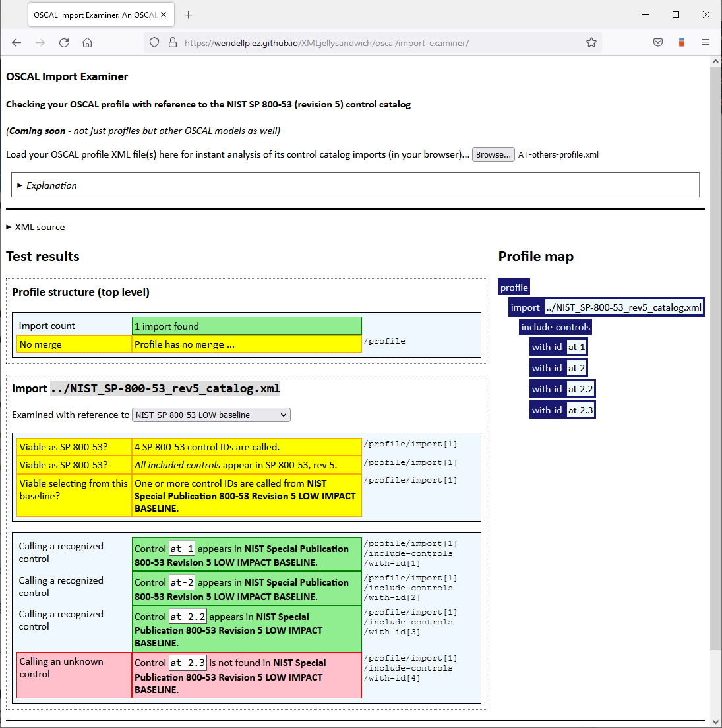Image resolution: width=722 pixels, height=728 pixels.
Task: Select the OSCAL Import Examiner tab
Action: (101, 15)
